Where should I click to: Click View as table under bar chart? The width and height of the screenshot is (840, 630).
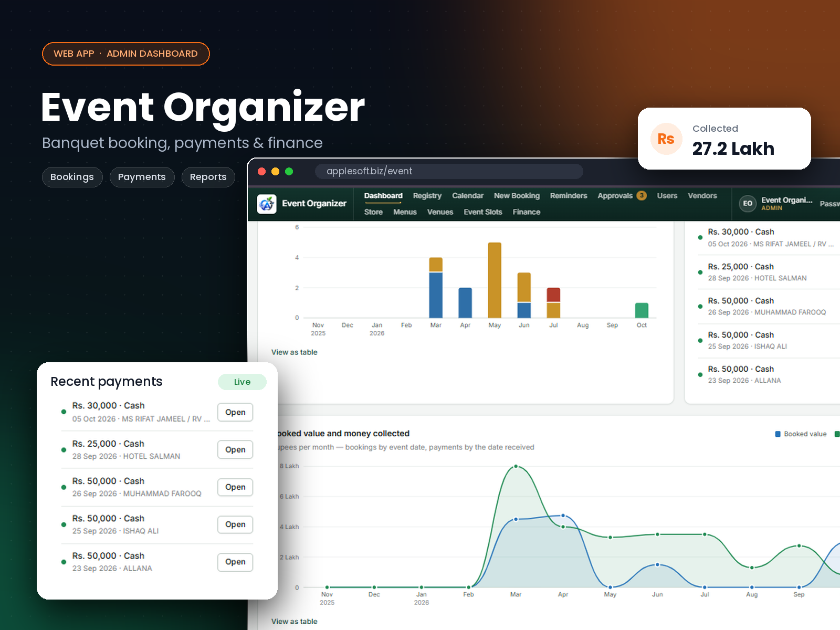pos(295,352)
